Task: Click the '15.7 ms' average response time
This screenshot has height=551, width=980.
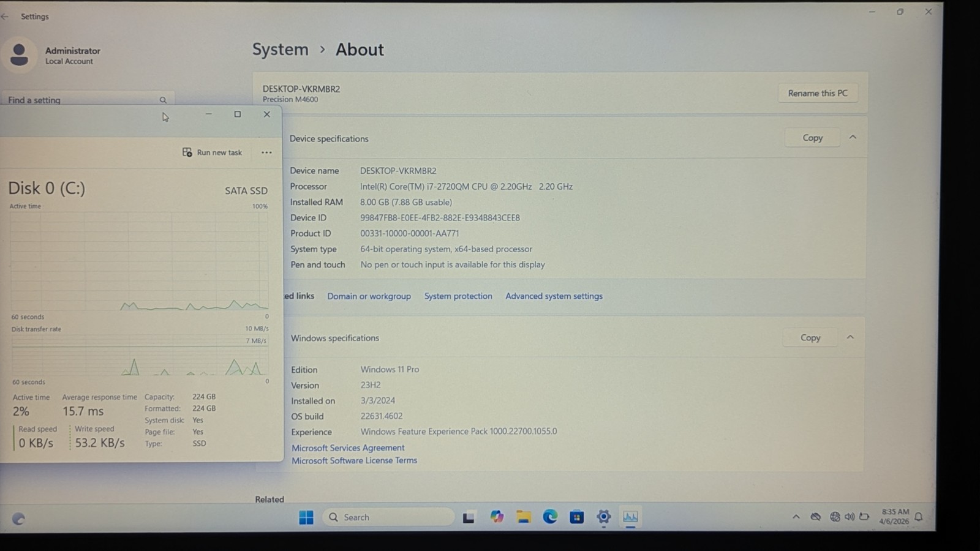Action: coord(83,411)
